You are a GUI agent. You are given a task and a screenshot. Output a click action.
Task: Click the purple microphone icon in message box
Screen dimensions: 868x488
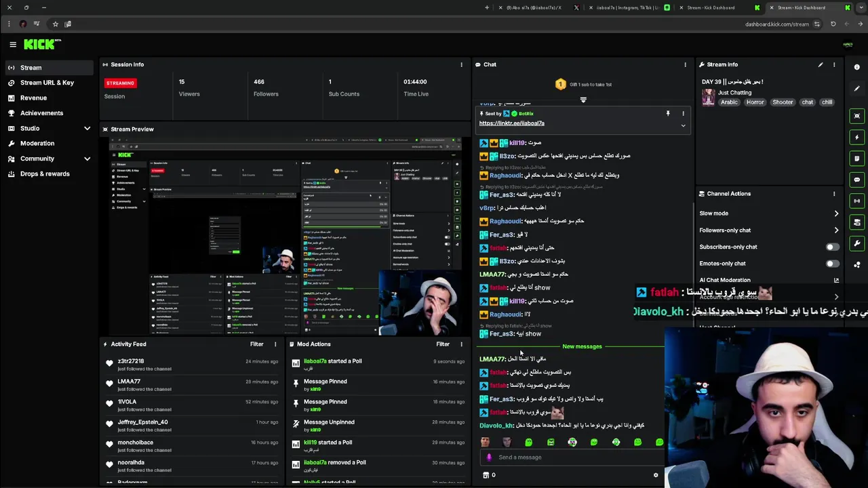tap(489, 457)
